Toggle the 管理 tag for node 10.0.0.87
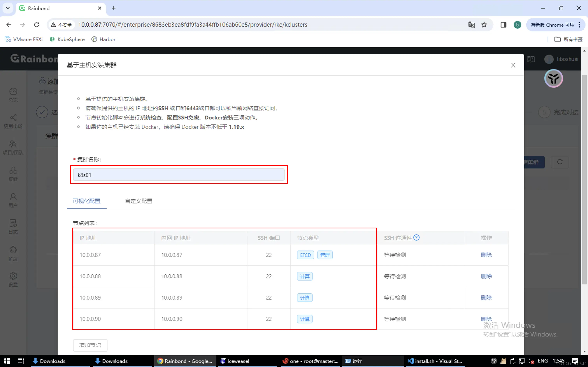The image size is (588, 367). click(325, 255)
